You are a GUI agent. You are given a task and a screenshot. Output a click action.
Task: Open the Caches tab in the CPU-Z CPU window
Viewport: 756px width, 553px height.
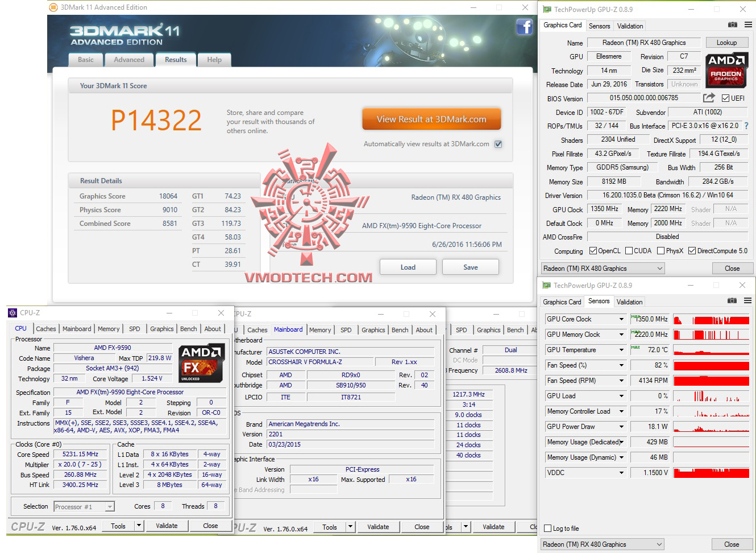pos(46,329)
